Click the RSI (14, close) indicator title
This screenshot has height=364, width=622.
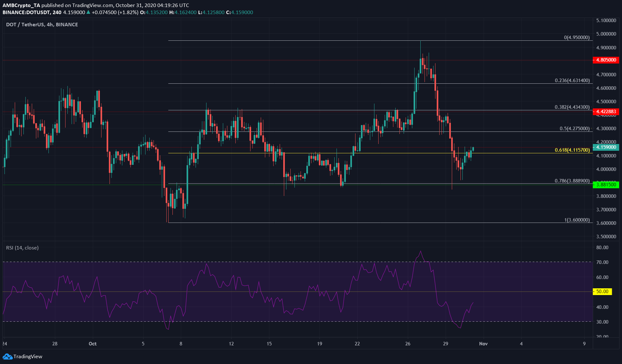22,248
